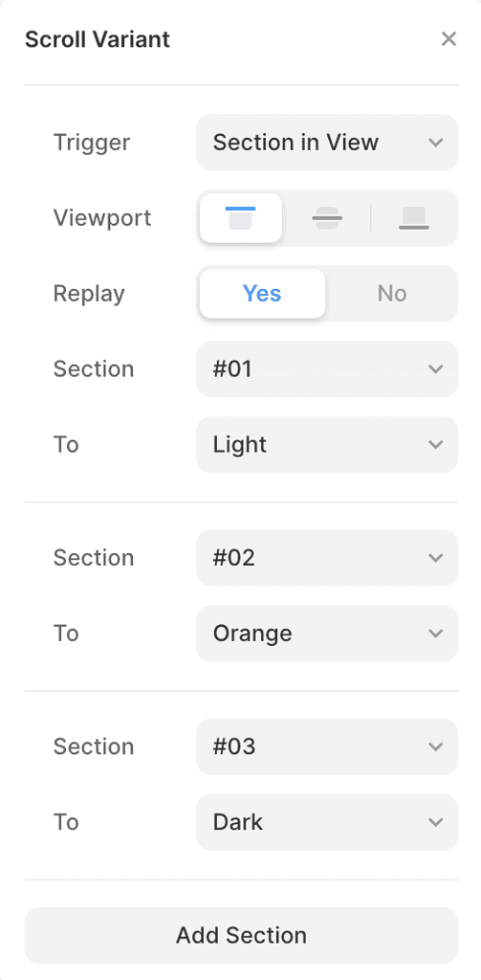Screen dimensions: 481x980
Task: Select the bottom viewport alignment icon
Action: 413,218
